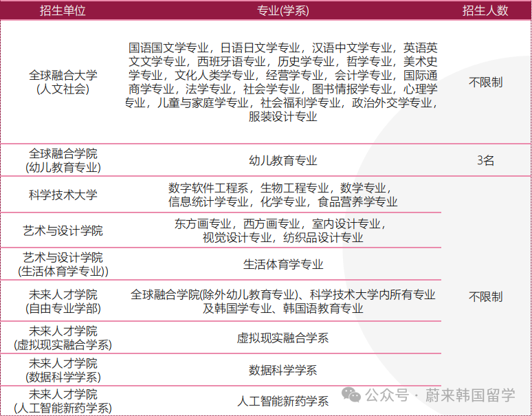Image resolution: width=532 pixels, height=416 pixels.
Task: Click the majors cell starting with 数字软件工程系
Action: click(283, 195)
